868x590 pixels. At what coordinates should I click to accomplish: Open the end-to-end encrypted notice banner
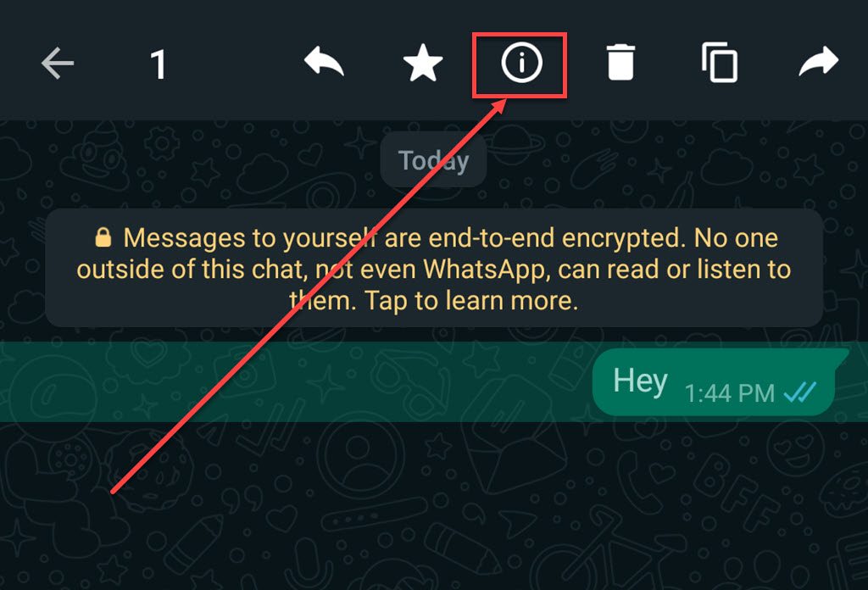click(434, 268)
